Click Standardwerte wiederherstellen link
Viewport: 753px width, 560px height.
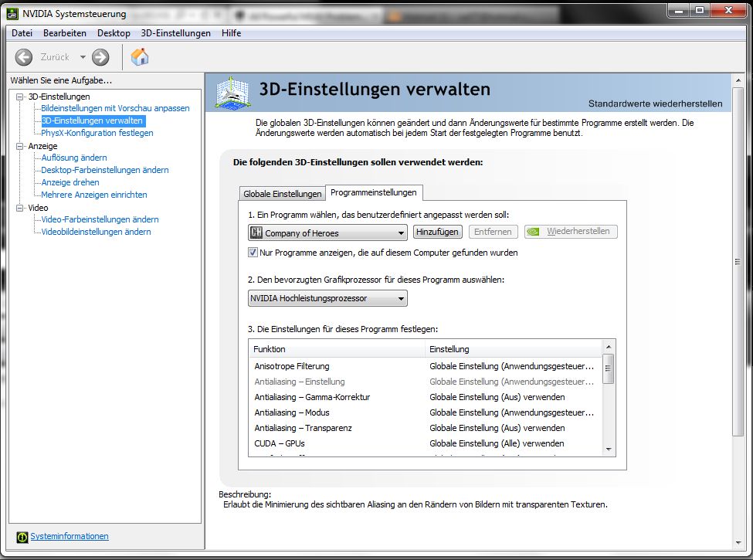click(655, 104)
